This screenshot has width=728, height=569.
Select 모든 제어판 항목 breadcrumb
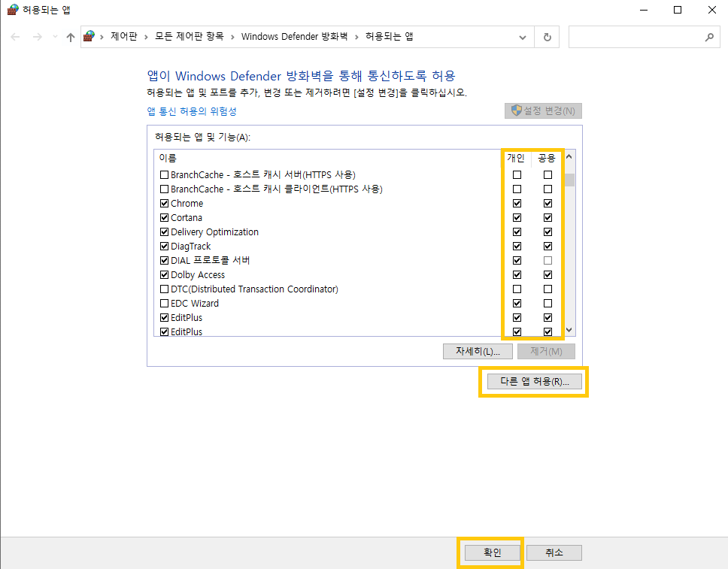tap(190, 36)
